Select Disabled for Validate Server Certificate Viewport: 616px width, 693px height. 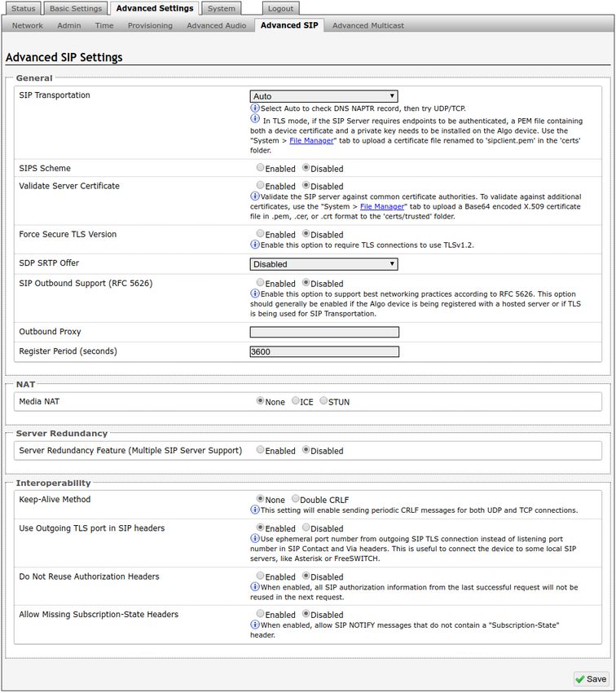[306, 185]
